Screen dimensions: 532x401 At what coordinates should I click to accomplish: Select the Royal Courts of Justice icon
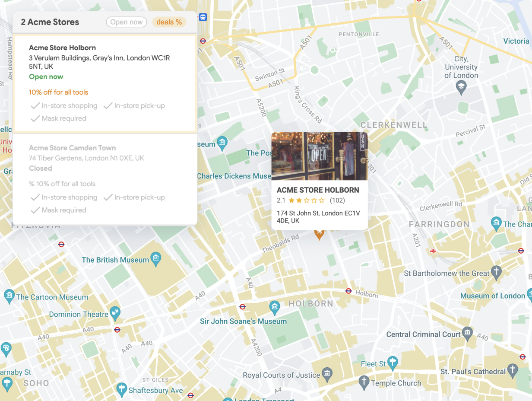point(327,374)
